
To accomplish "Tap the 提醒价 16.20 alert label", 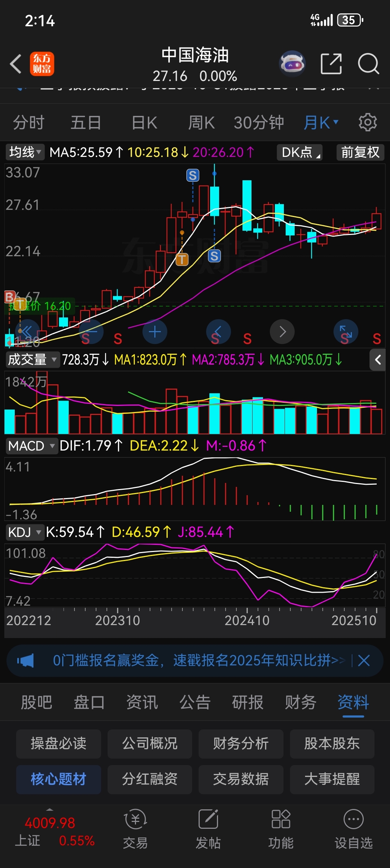I will point(40,306).
